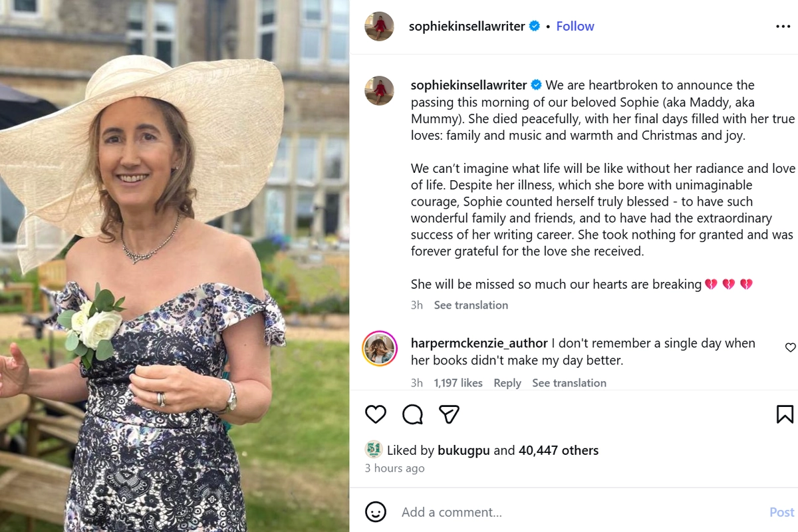Open the three-dot options menu
The image size is (798, 532).
pos(782,26)
